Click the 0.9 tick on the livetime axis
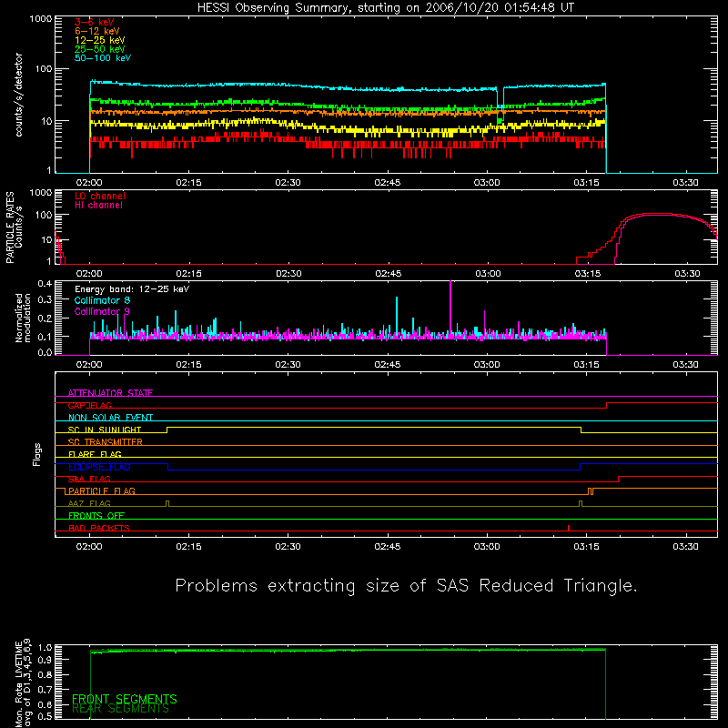The height and width of the screenshot is (728, 728). pyautogui.click(x=45, y=659)
